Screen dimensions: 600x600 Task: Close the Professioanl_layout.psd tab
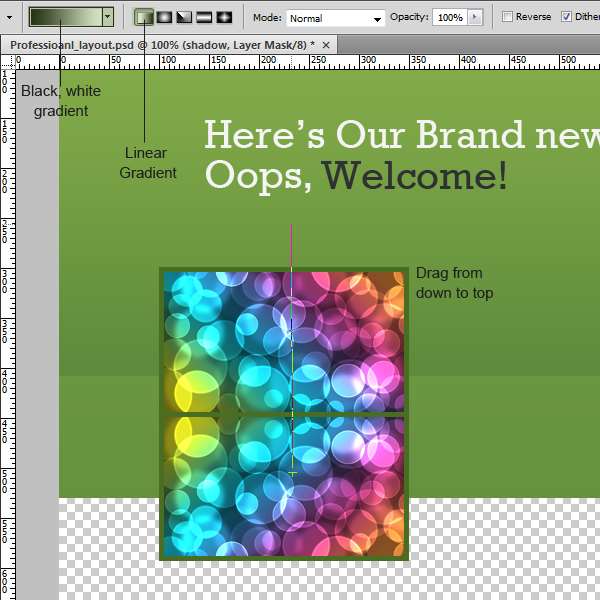327,45
